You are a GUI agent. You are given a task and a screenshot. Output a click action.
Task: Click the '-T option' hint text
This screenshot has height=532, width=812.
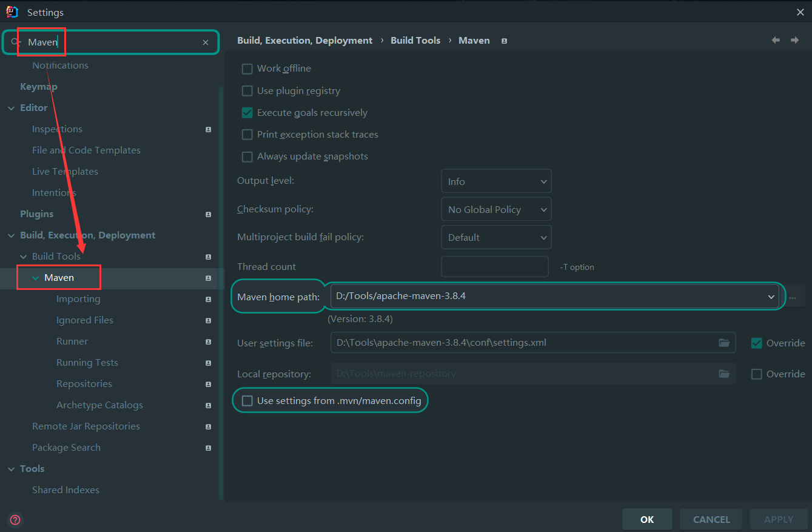pos(577,267)
